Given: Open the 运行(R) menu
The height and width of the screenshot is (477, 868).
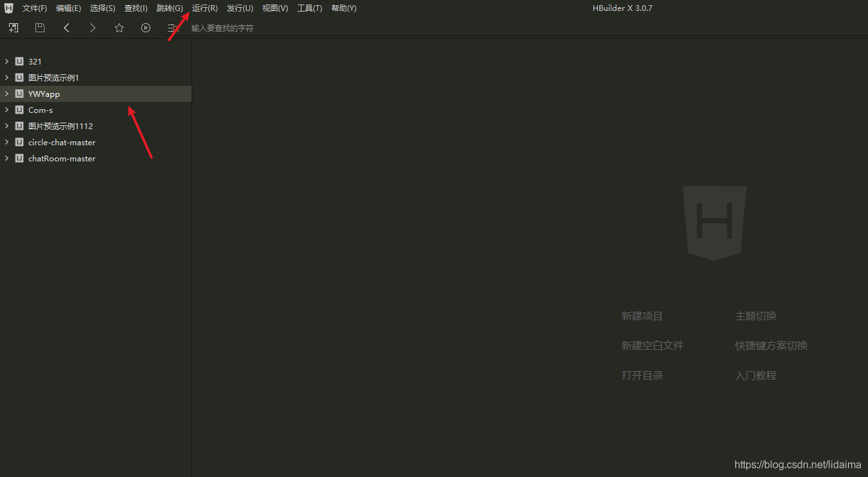Looking at the screenshot, I should click(205, 8).
